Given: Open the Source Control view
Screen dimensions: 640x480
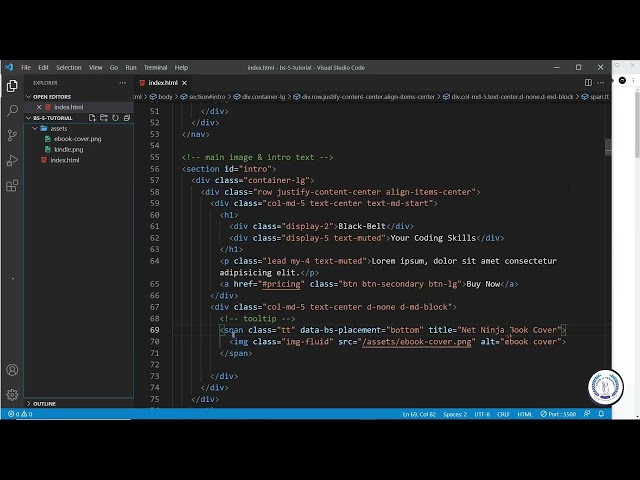Looking at the screenshot, I should pos(12,135).
